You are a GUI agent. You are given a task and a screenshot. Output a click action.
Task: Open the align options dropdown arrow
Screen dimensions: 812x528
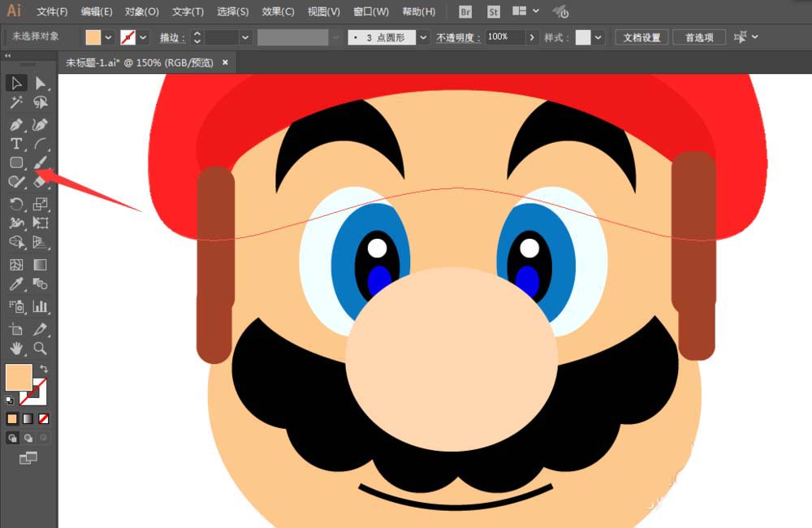click(x=755, y=37)
